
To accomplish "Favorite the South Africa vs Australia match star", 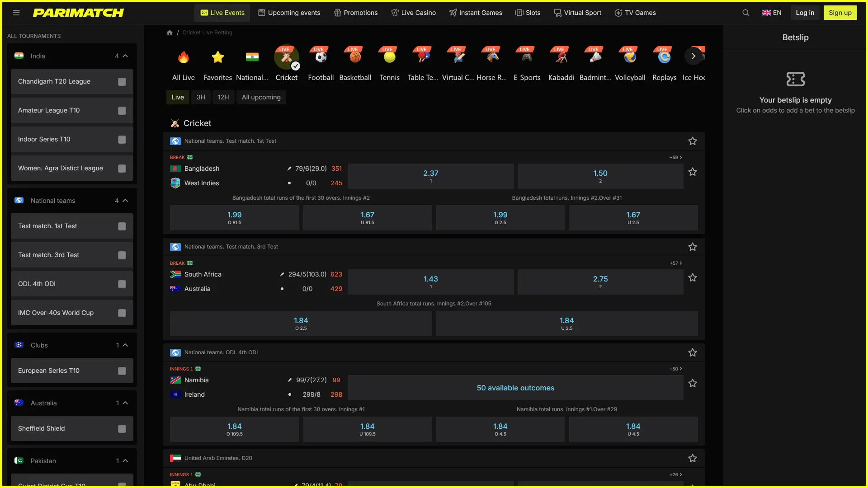I will 693,278.
